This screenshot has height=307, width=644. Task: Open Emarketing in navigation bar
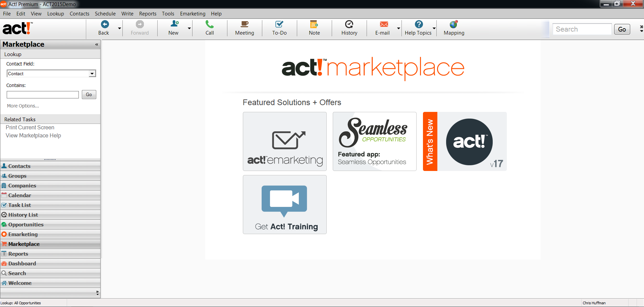click(50, 234)
